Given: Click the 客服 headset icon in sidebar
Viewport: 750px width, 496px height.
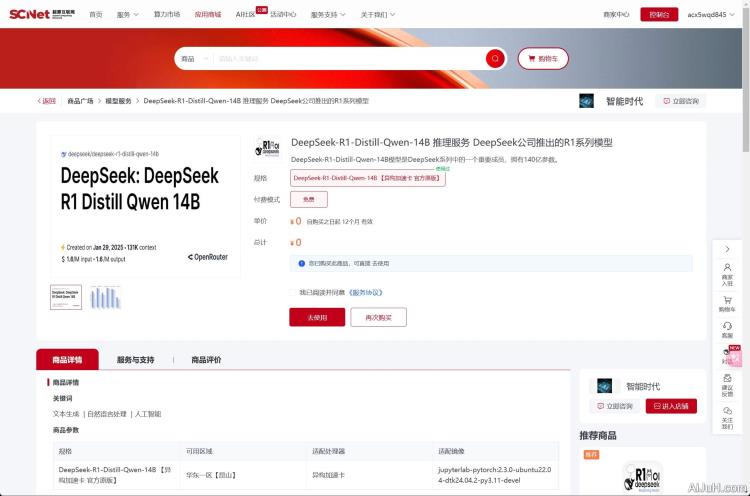Looking at the screenshot, I should 727,328.
